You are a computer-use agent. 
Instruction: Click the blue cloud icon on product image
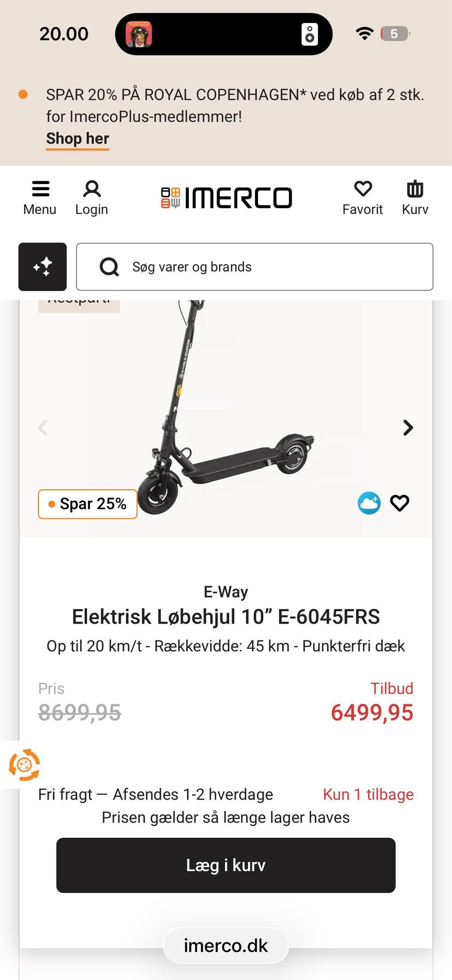(369, 503)
